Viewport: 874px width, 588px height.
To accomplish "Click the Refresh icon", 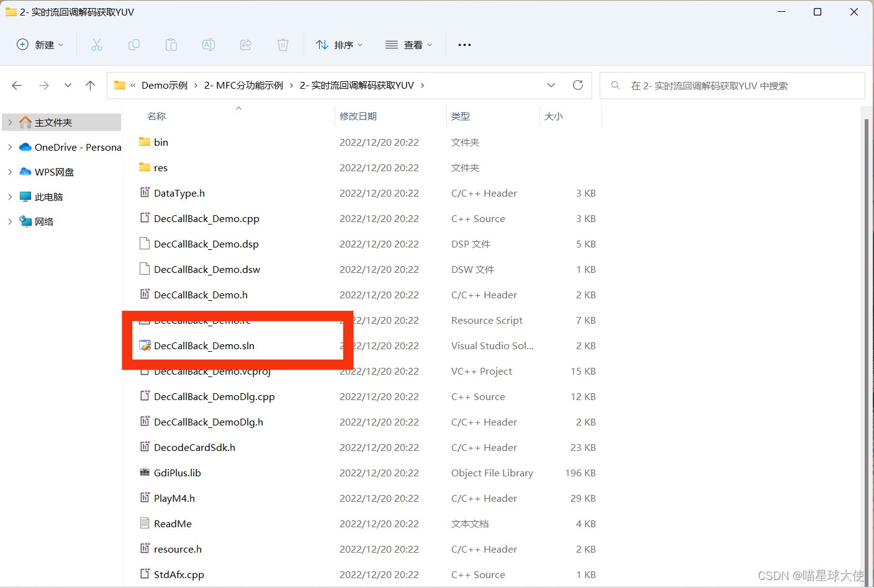I will coord(578,86).
